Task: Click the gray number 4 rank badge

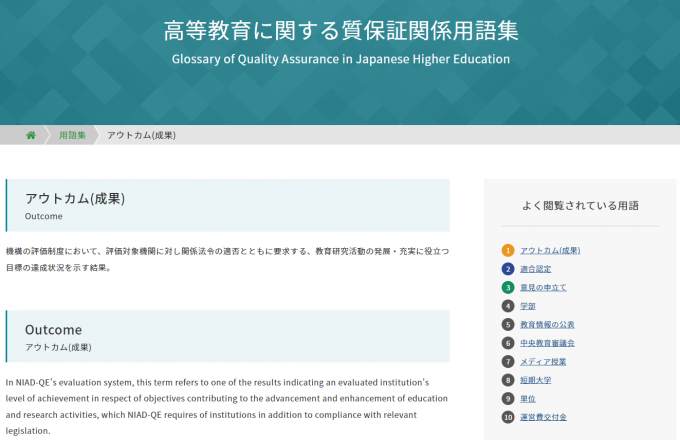Action: click(x=508, y=306)
